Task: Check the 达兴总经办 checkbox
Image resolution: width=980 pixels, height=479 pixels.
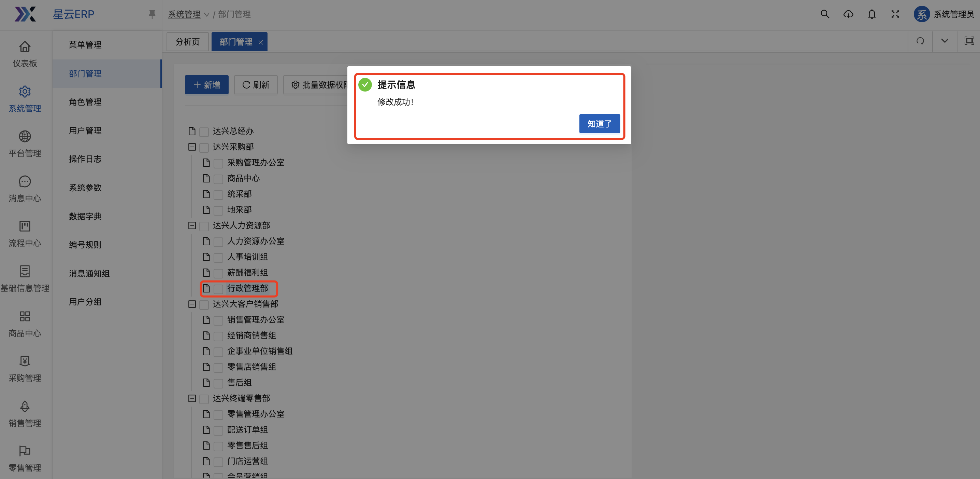Action: click(x=204, y=132)
